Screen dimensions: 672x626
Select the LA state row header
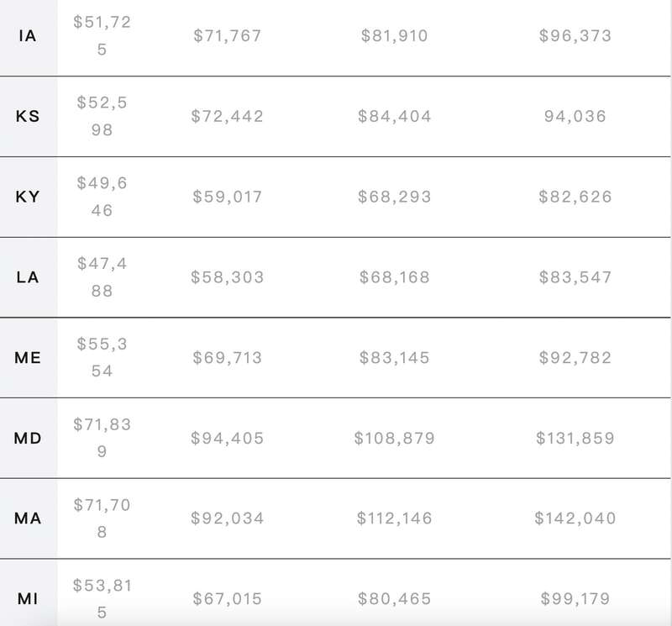click(28, 277)
